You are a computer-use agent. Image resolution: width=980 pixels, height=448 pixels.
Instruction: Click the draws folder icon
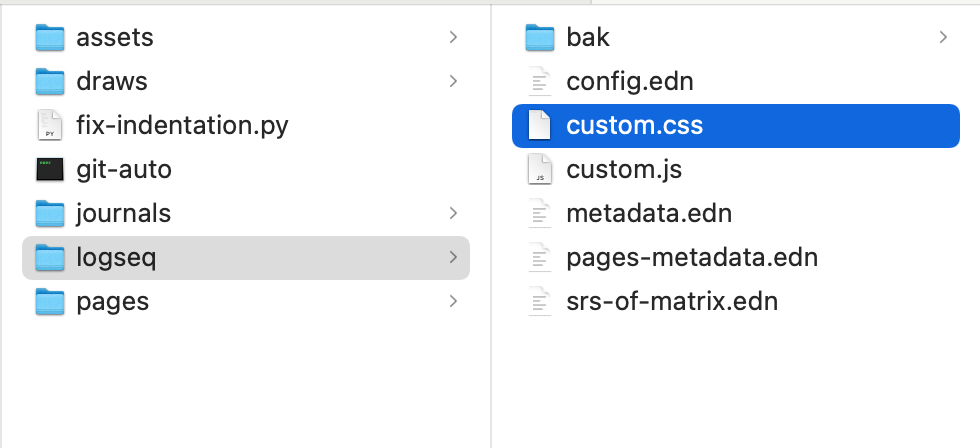tap(50, 81)
